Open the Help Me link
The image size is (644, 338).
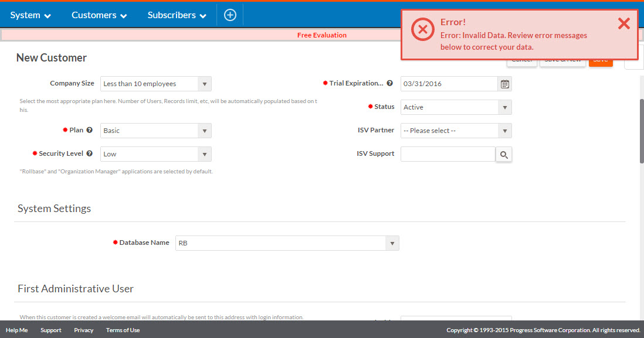coord(17,330)
